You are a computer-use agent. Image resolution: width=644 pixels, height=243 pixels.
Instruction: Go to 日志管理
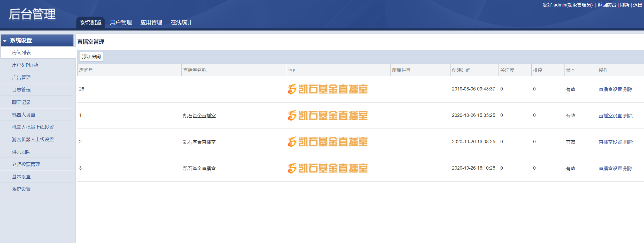[x=21, y=90]
